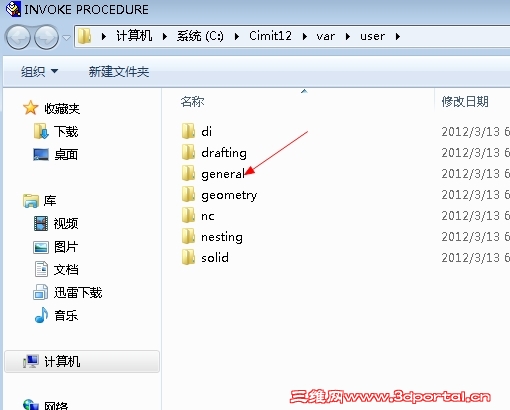Click the Forward navigation arrow button

(47, 37)
